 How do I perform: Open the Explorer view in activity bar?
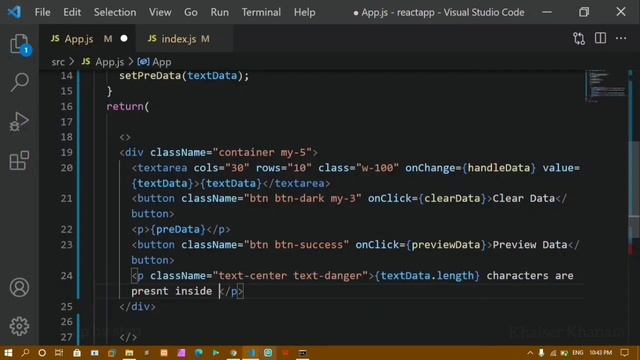[19, 44]
